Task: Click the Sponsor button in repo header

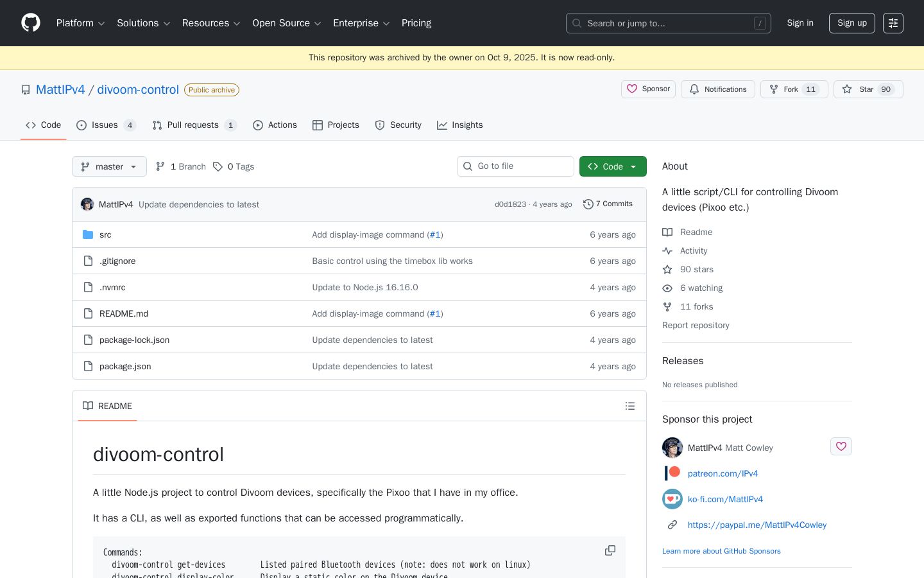Action: tap(648, 89)
